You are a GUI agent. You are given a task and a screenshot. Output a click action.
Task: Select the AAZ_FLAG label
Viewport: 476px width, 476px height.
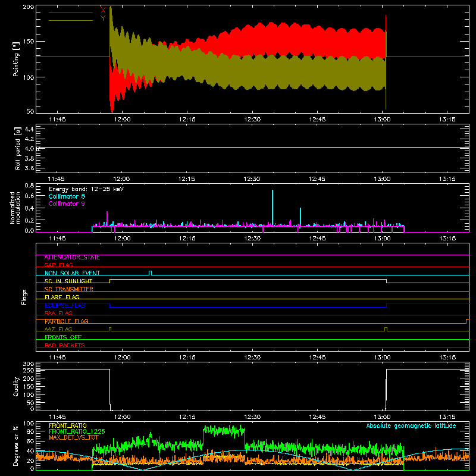58,329
